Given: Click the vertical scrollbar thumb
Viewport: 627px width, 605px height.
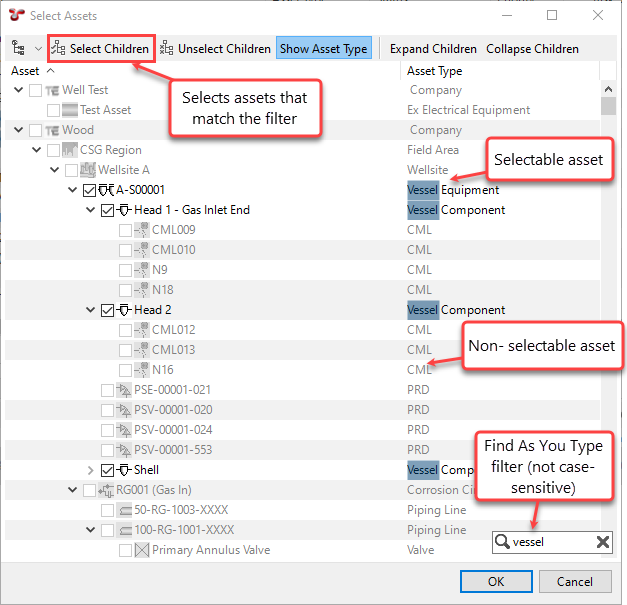Looking at the screenshot, I should tap(607, 106).
